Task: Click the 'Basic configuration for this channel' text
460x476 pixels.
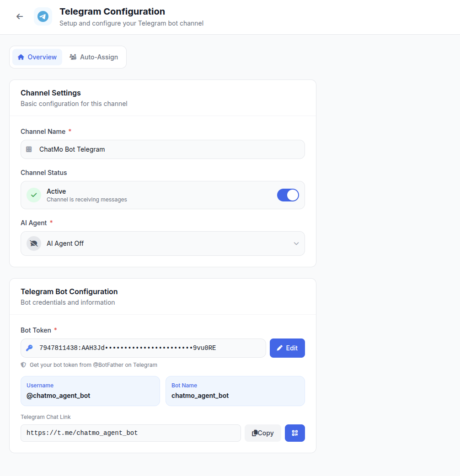Action: point(74,104)
